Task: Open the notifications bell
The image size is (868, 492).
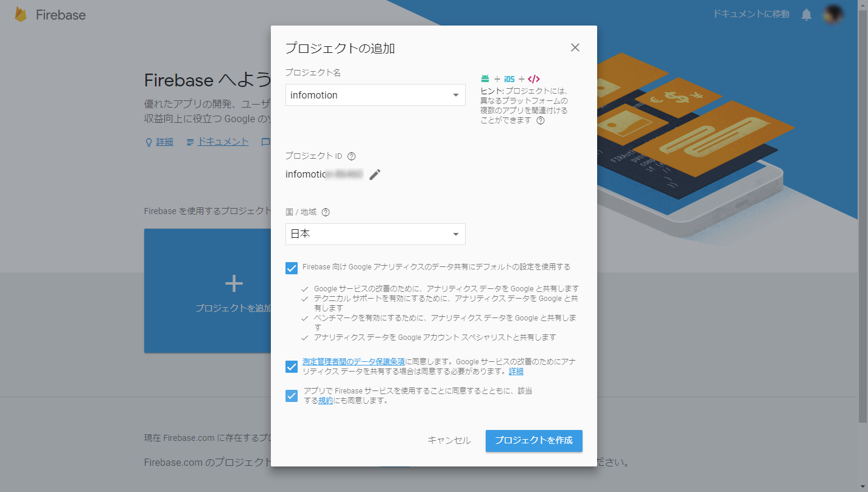Action: pos(807,15)
